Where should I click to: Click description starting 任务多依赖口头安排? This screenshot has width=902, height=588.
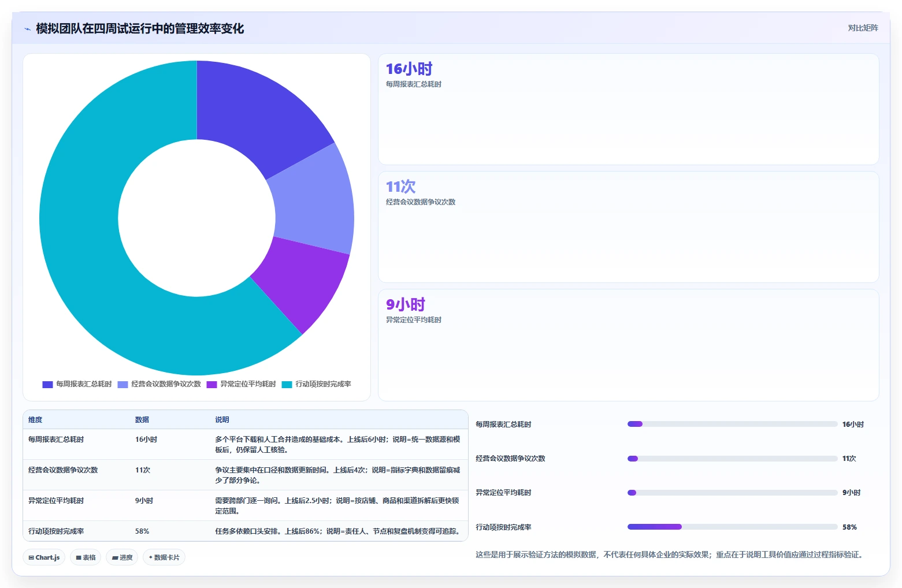coord(337,531)
